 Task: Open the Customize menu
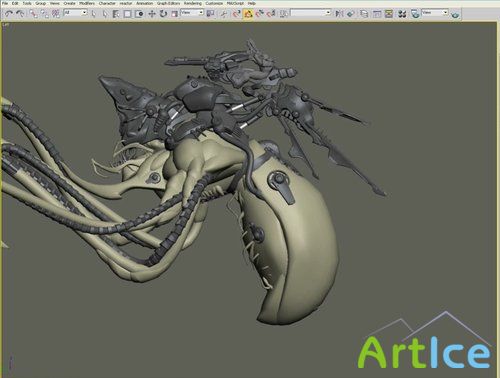click(214, 3)
